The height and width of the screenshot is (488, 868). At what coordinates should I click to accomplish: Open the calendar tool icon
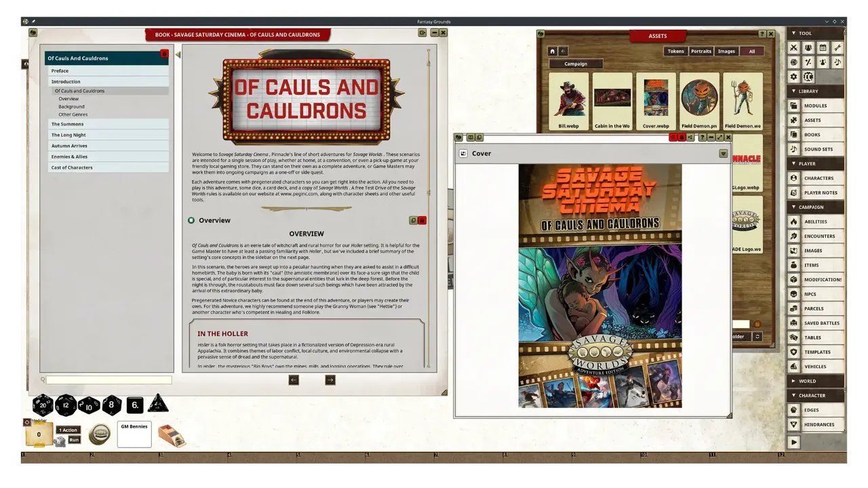(x=823, y=47)
